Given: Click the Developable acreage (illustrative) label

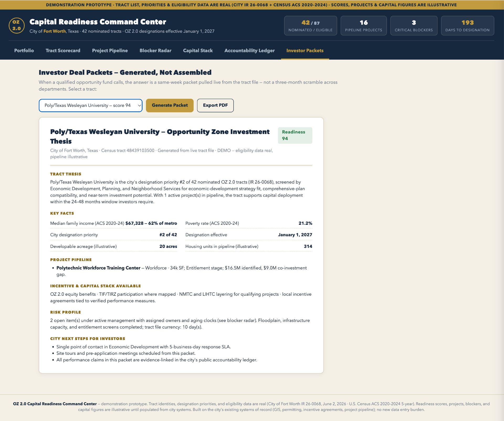Looking at the screenshot, I should coord(83,246).
